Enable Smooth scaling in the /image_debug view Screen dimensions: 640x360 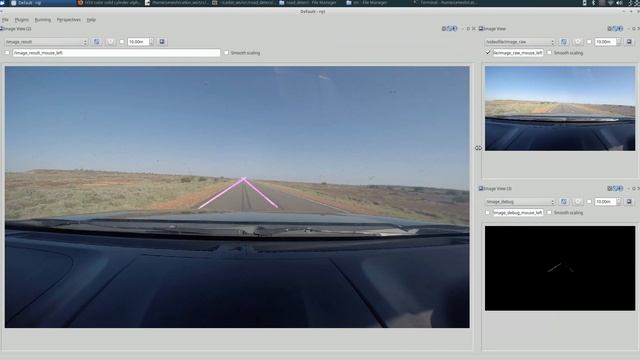[x=549, y=213]
